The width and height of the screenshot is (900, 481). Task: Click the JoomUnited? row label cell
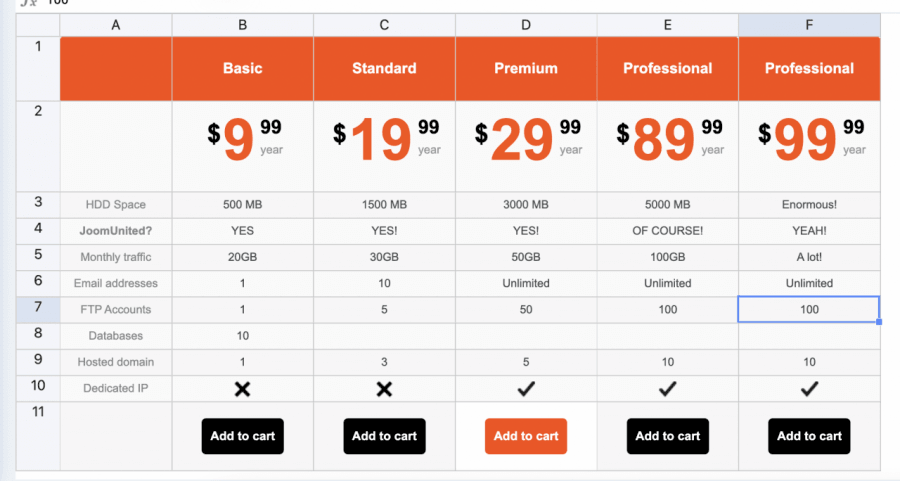[x=116, y=231]
